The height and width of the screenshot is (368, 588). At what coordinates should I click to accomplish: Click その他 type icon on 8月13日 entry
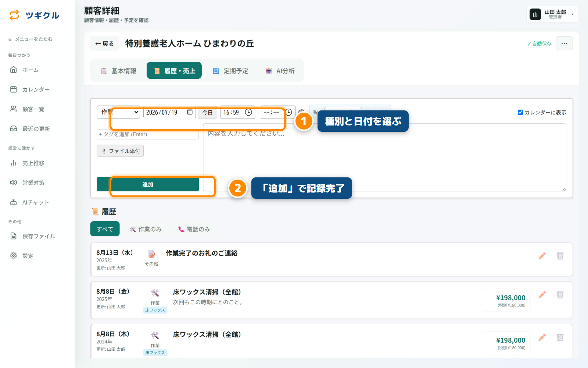tap(152, 254)
